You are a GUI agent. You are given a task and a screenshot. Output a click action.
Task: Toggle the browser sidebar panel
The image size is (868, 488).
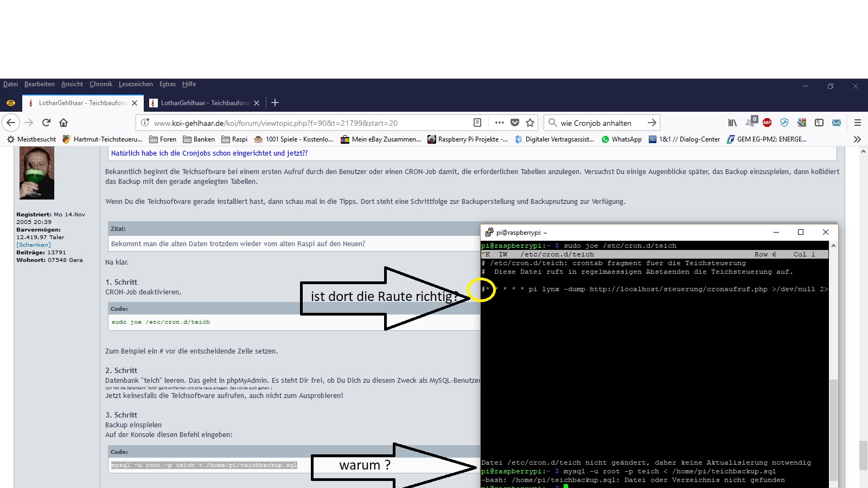point(819,123)
